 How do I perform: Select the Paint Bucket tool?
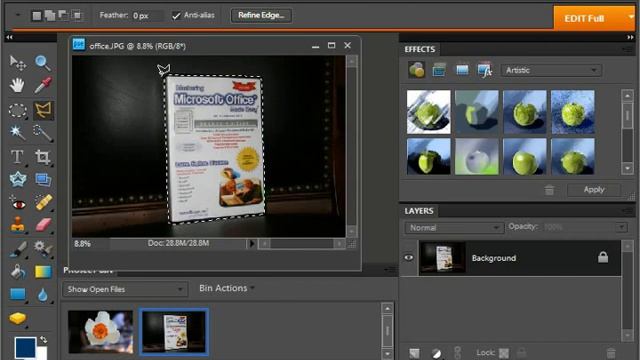pyautogui.click(x=18, y=271)
